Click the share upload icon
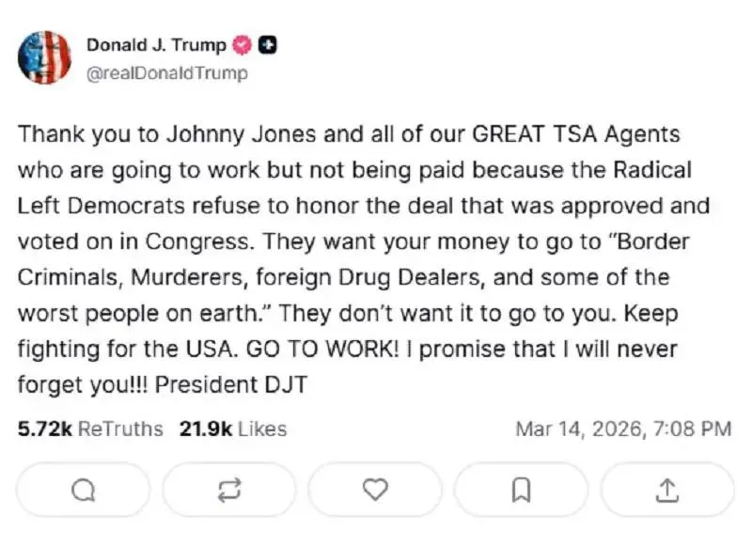This screenshot has height=560, width=752. point(668,490)
